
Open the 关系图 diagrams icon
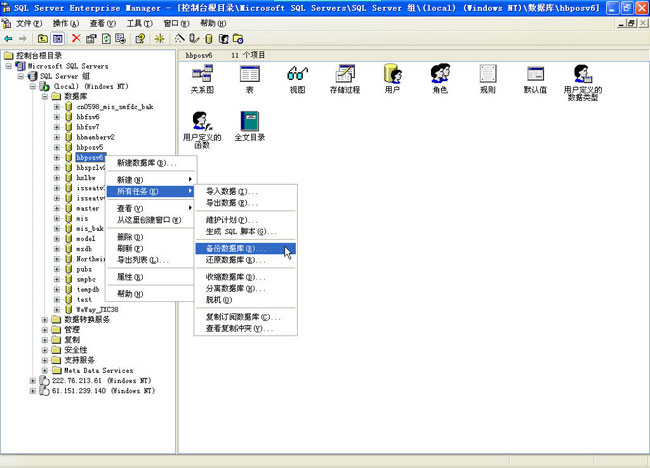pos(202,79)
